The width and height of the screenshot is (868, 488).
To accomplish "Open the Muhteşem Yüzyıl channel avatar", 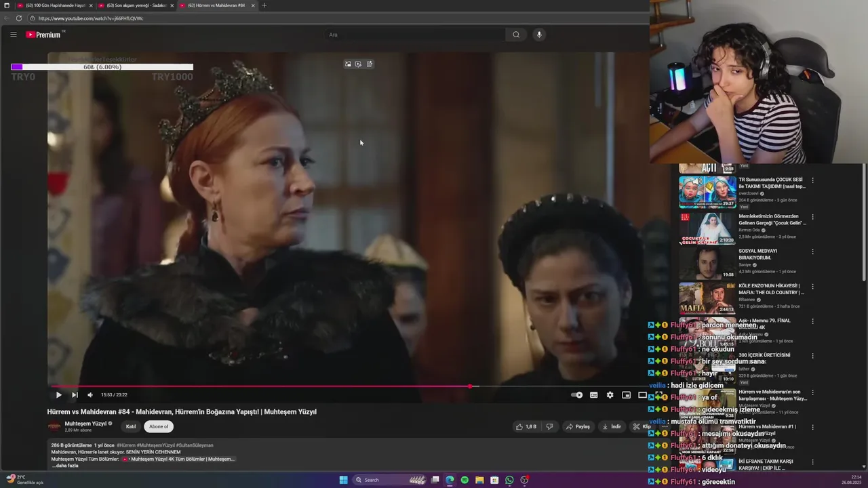I will point(54,426).
